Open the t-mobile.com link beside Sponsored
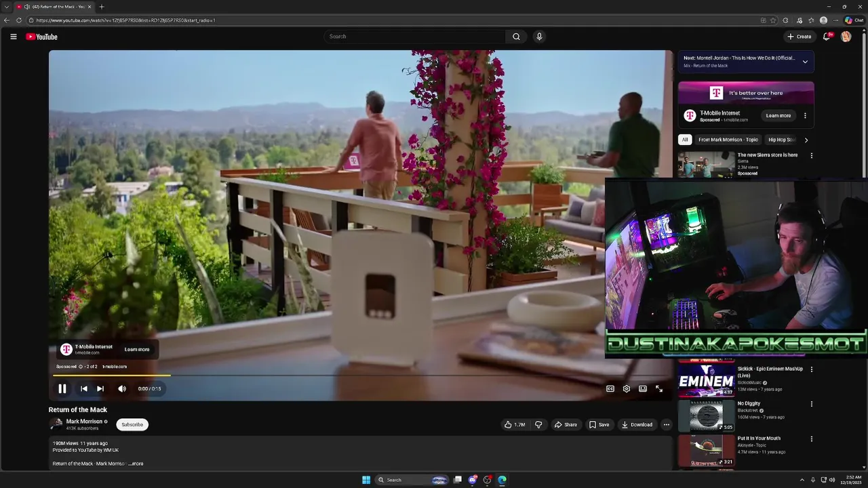Image resolution: width=868 pixels, height=488 pixels. pyautogui.click(x=115, y=367)
